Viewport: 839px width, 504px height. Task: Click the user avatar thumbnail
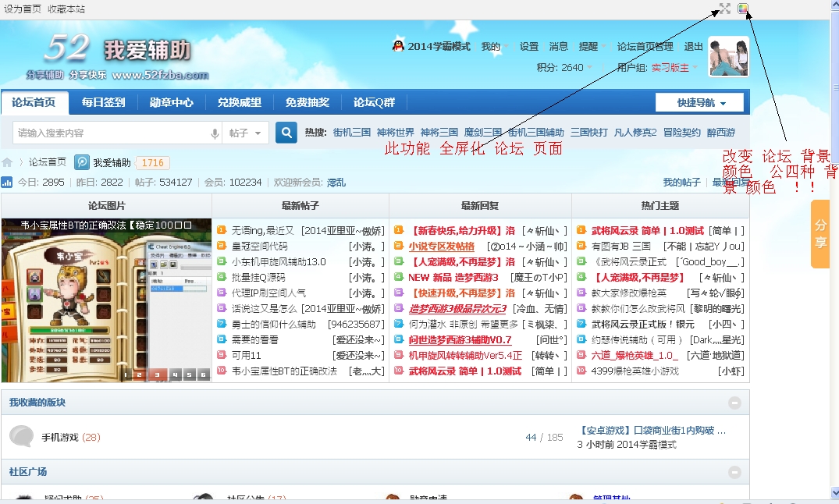point(728,56)
